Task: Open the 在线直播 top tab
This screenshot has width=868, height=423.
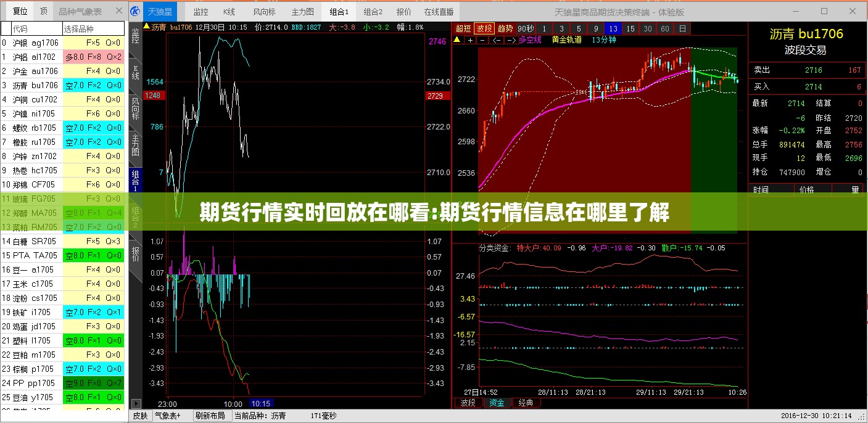Action: click(x=438, y=12)
